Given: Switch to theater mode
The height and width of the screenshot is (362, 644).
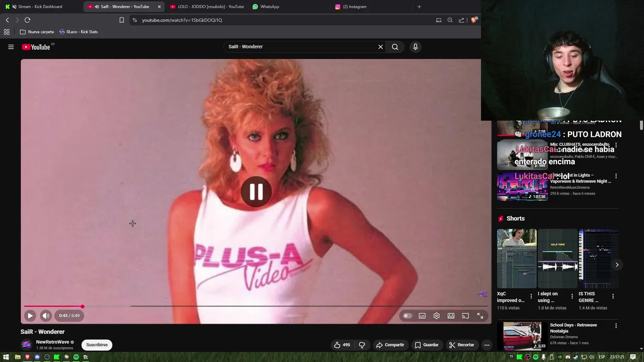Looking at the screenshot, I should (x=451, y=316).
